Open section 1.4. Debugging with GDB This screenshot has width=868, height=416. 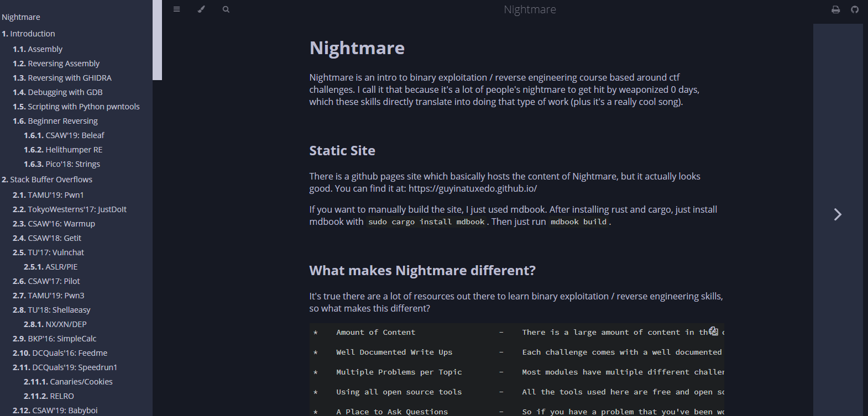pyautogui.click(x=57, y=92)
